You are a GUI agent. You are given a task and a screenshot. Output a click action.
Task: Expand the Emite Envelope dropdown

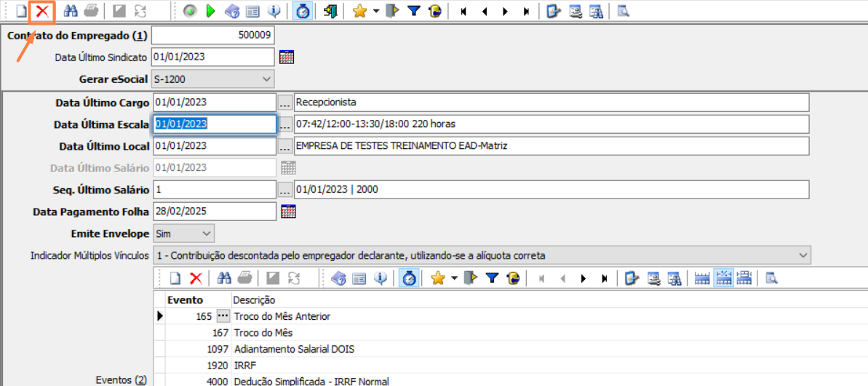(206, 233)
